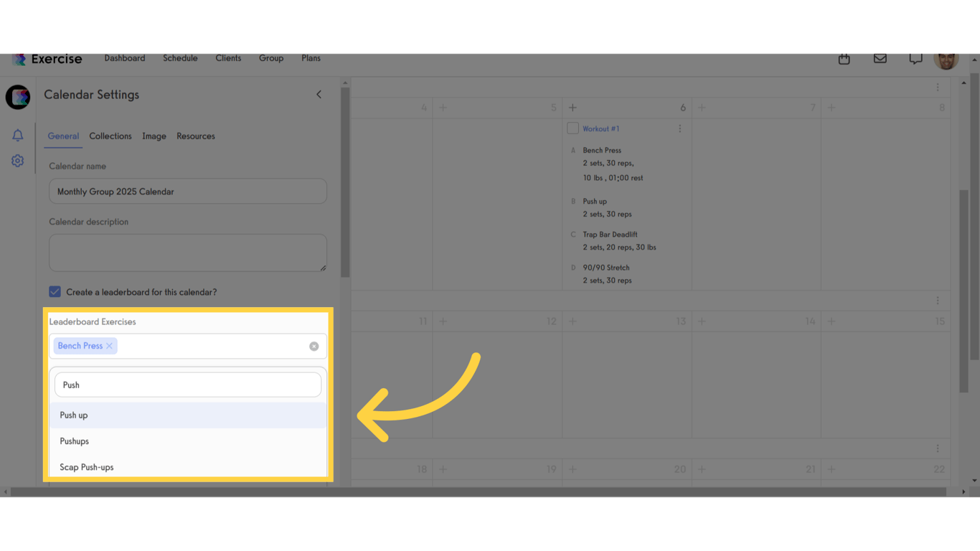This screenshot has height=551, width=980.
Task: Open week options menu above day 15
Action: [x=938, y=301]
